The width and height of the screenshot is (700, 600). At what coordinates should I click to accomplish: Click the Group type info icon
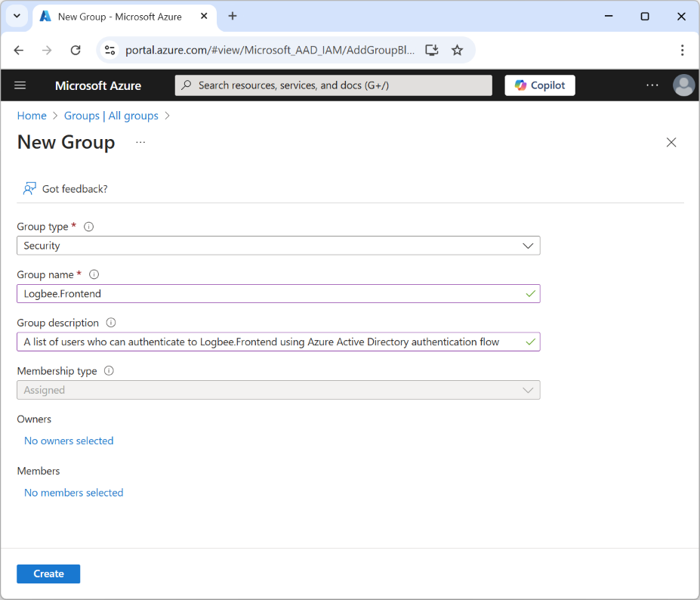click(x=89, y=227)
